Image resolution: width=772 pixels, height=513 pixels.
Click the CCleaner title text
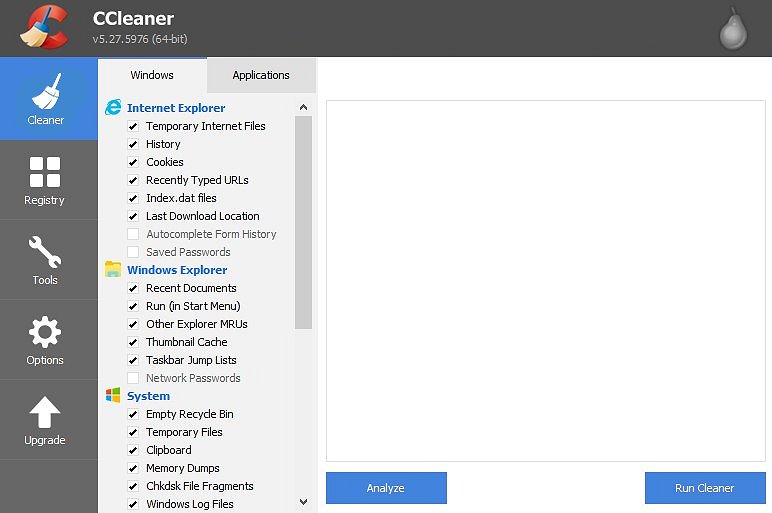point(133,19)
